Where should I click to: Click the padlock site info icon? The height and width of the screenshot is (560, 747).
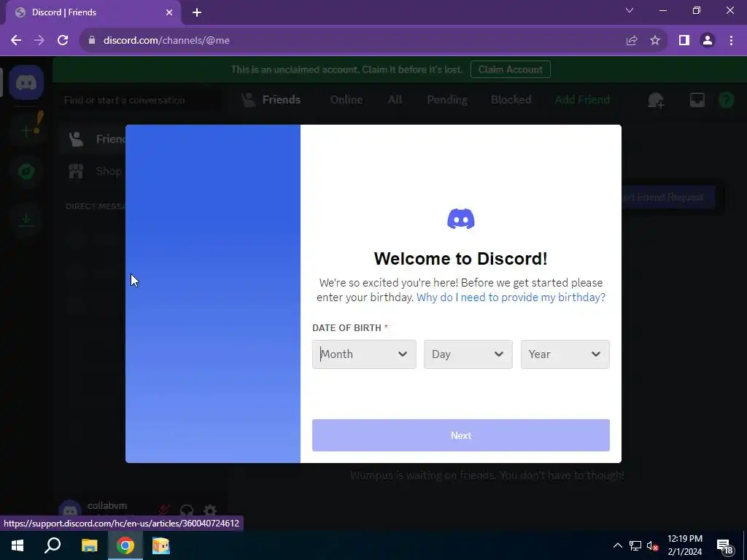(x=92, y=41)
